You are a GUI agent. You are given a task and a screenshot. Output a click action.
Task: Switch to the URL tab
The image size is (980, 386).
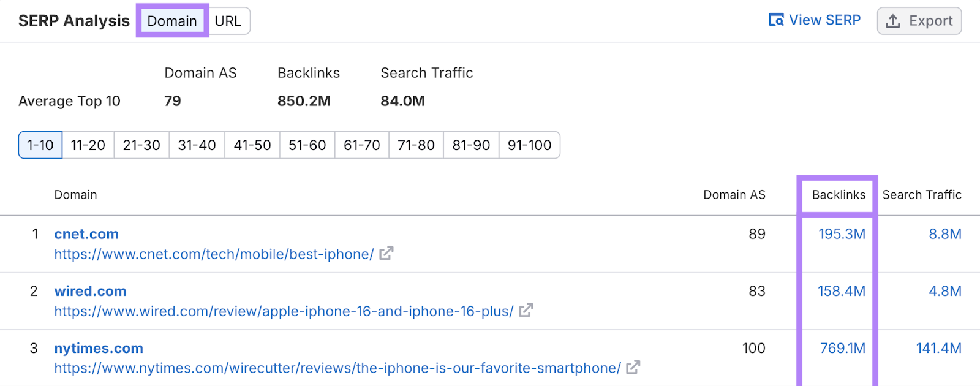click(229, 20)
